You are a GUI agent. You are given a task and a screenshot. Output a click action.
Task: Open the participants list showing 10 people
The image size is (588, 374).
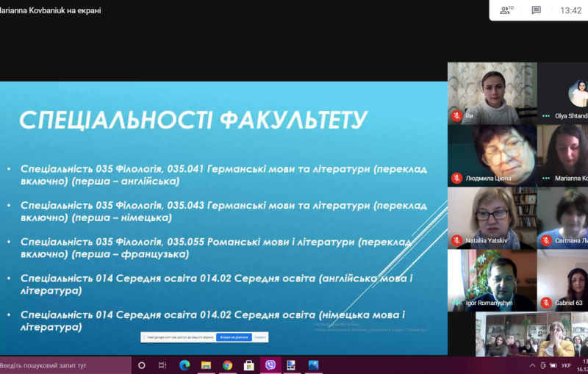(506, 10)
